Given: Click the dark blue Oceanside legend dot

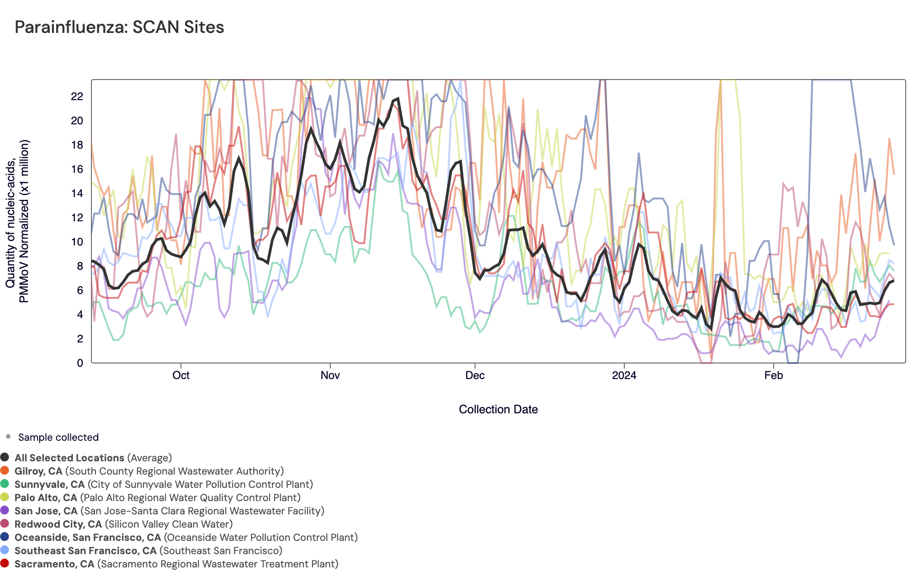Looking at the screenshot, I should (x=5, y=537).
